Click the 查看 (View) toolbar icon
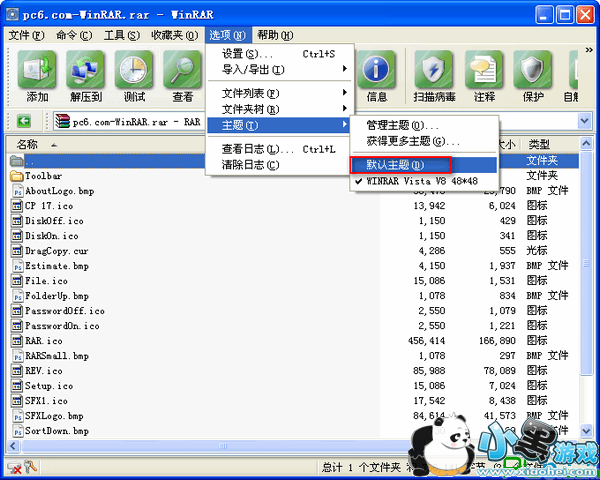The width and height of the screenshot is (600, 480). click(x=183, y=70)
